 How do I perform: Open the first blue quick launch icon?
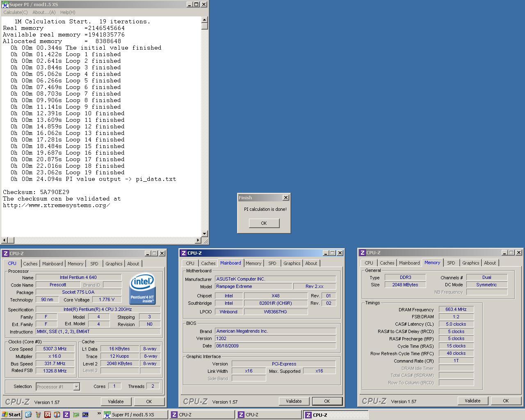(x=28, y=415)
